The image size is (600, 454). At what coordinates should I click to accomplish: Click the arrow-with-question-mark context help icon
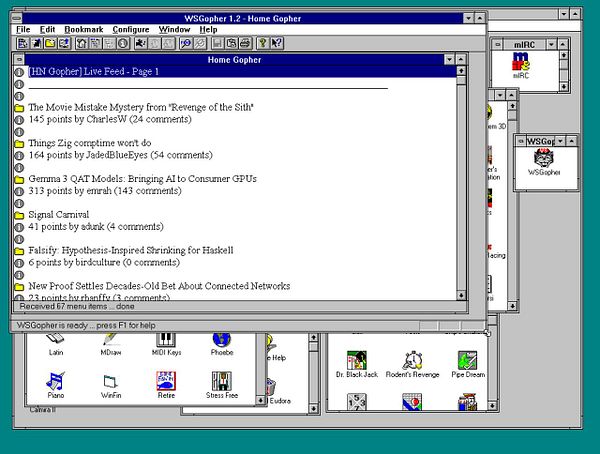[277, 43]
